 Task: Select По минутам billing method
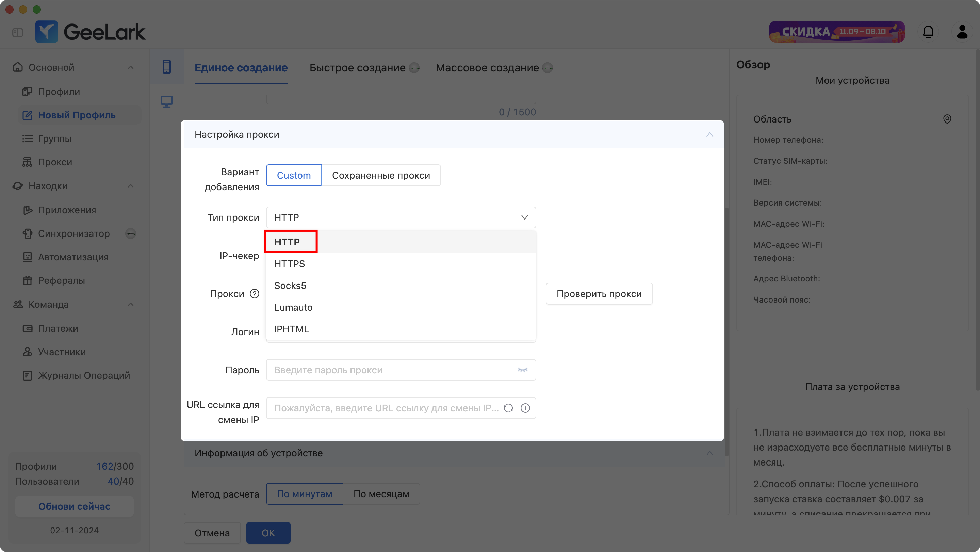coord(304,494)
